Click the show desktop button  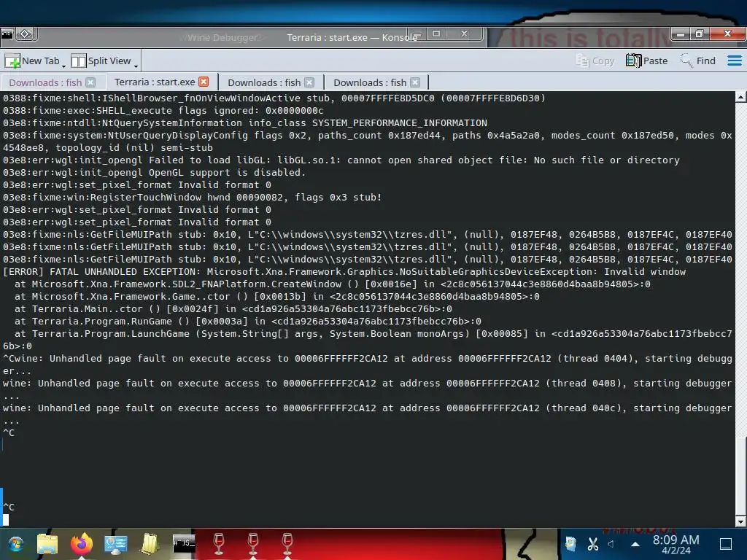[x=726, y=543]
